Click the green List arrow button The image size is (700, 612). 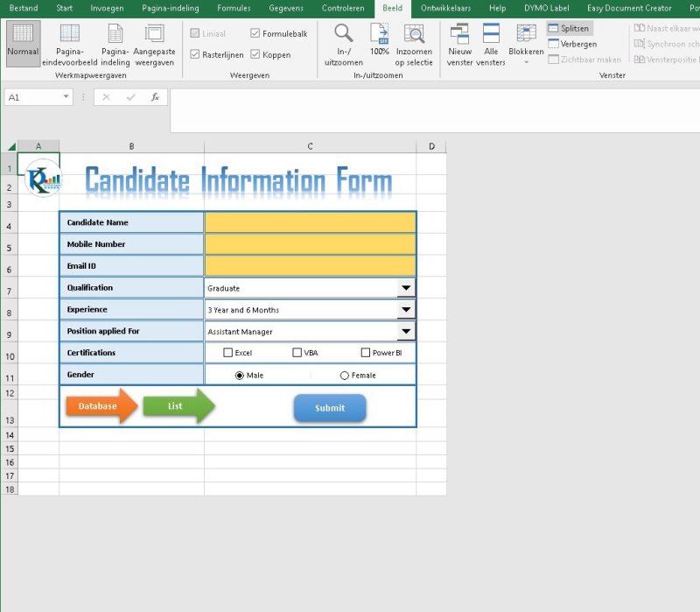[x=179, y=405]
